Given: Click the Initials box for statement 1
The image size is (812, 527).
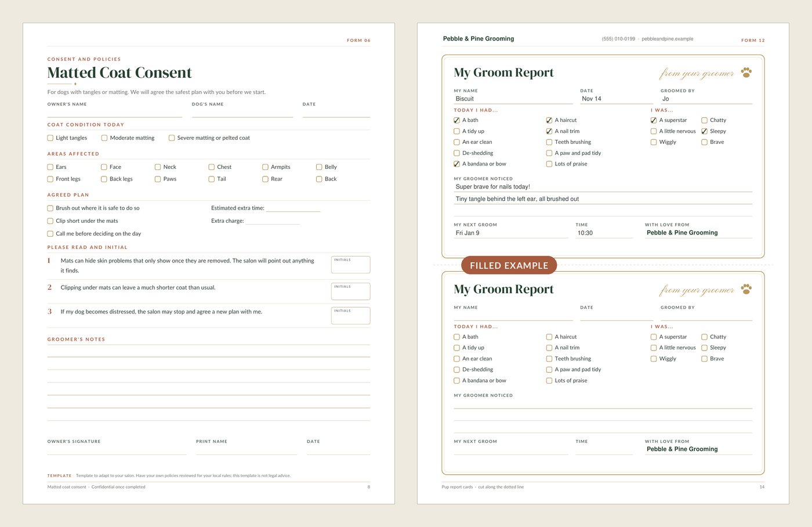Looking at the screenshot, I should click(350, 265).
